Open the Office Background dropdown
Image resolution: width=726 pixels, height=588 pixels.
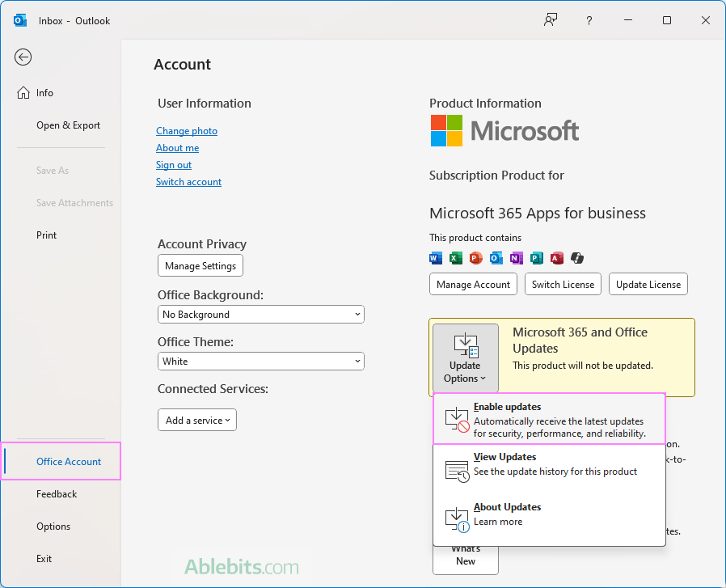click(261, 315)
